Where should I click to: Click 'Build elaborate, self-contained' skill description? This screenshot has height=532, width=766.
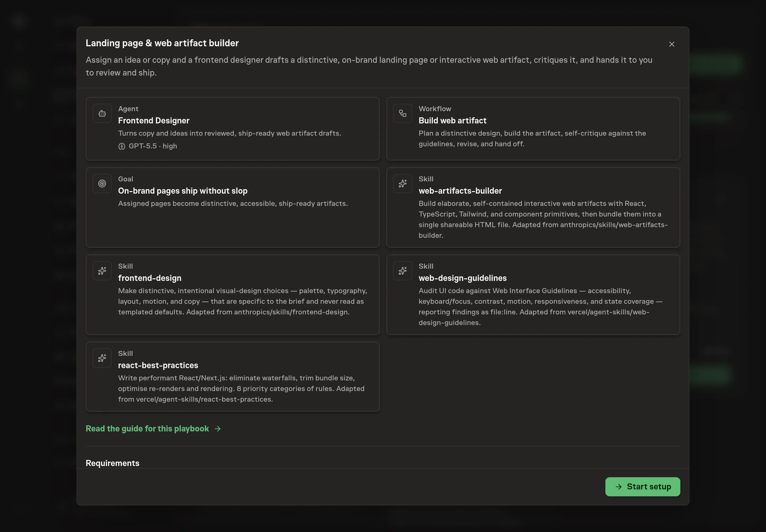click(x=543, y=219)
